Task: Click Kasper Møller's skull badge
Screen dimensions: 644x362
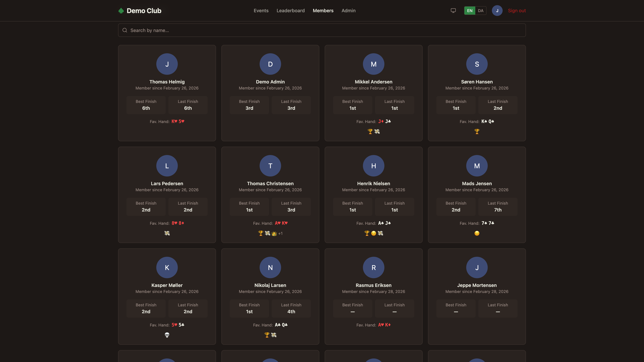Action: tap(167, 335)
